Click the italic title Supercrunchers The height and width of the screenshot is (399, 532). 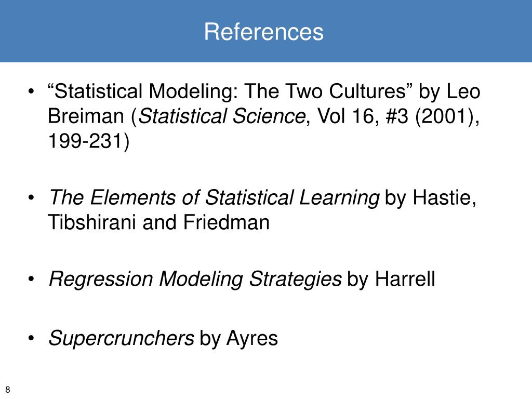[x=121, y=338]
